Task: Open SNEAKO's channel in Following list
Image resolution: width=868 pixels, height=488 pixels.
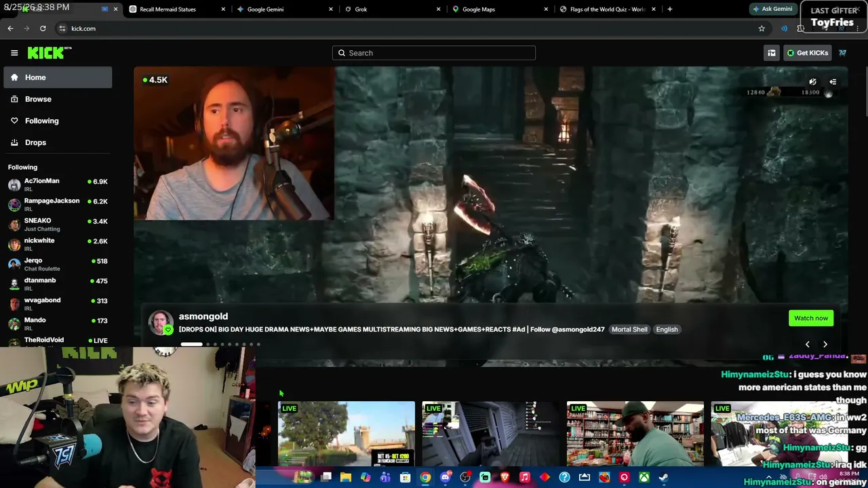Action: [x=58, y=224]
